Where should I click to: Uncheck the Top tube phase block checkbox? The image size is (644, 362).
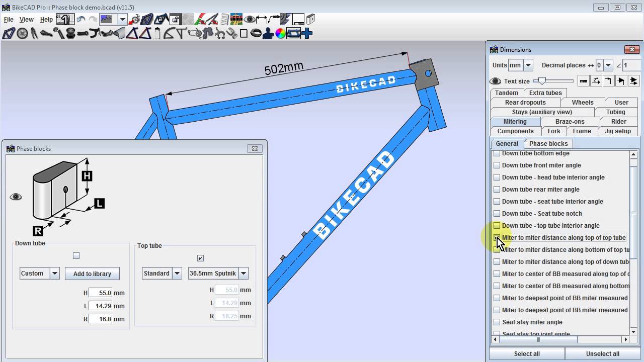click(x=200, y=258)
